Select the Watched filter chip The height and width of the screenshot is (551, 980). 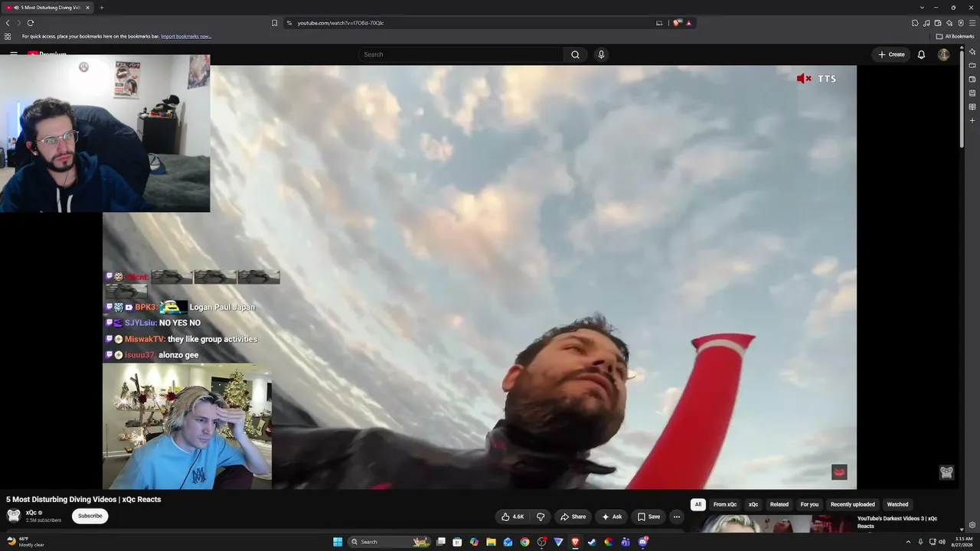[x=897, y=504]
